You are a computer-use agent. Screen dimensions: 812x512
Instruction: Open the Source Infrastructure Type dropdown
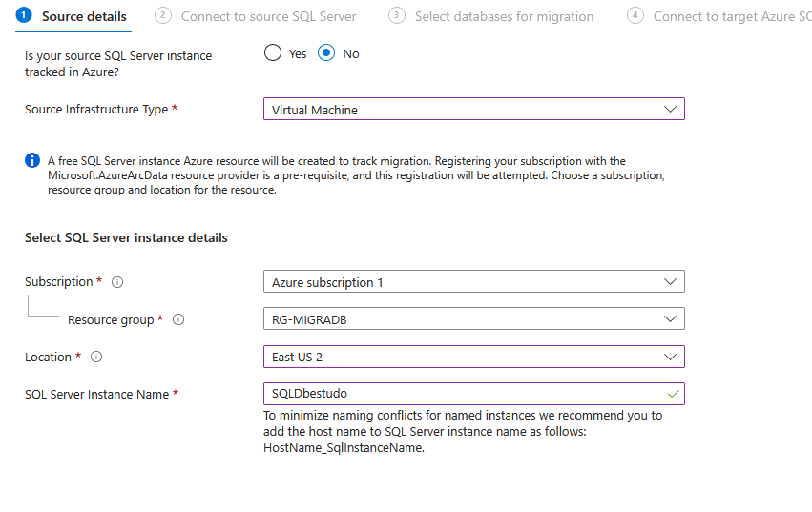point(473,110)
